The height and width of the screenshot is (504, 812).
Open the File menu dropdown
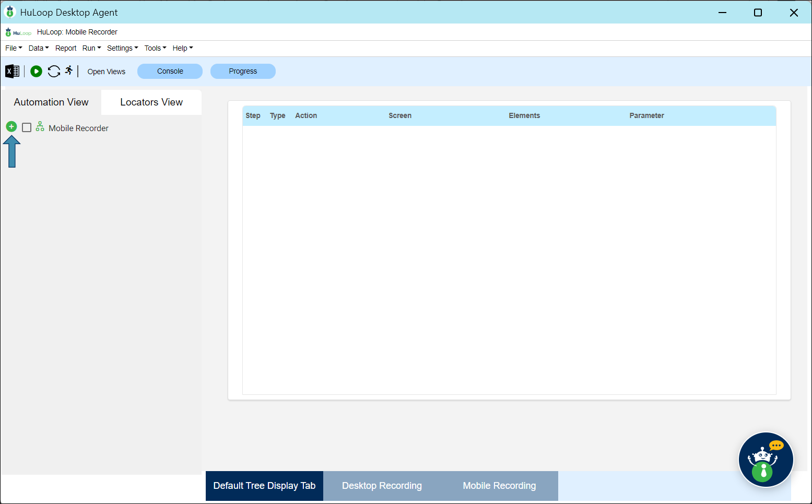click(x=14, y=48)
